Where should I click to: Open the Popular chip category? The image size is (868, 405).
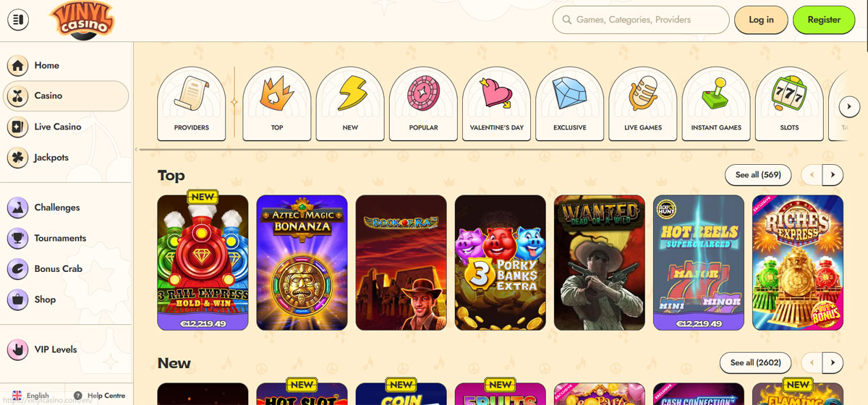tap(423, 103)
